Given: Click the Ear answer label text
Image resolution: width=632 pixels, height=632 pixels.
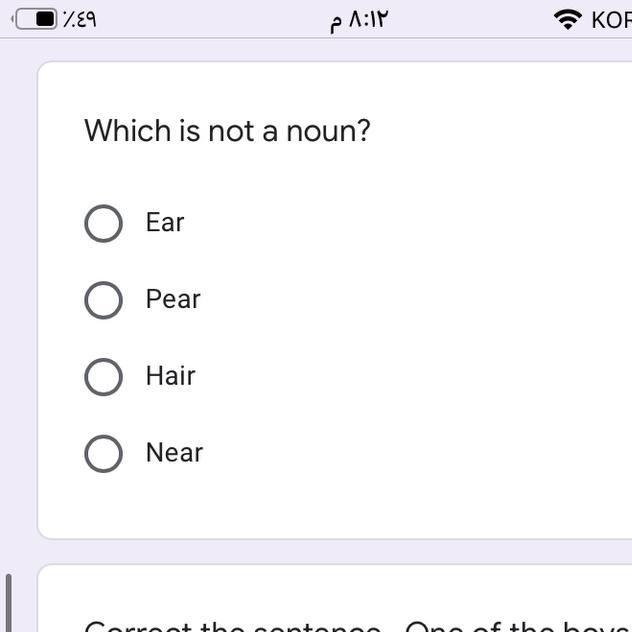Looking at the screenshot, I should point(165,222).
